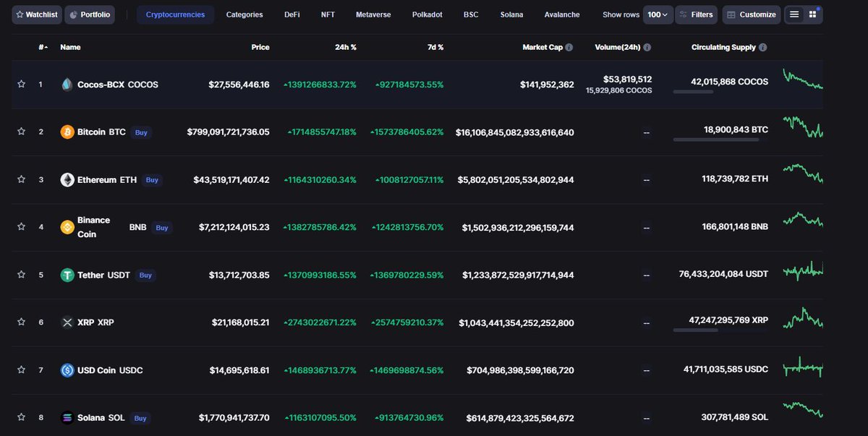Switch to list view layout
This screenshot has height=436, width=868.
(794, 14)
